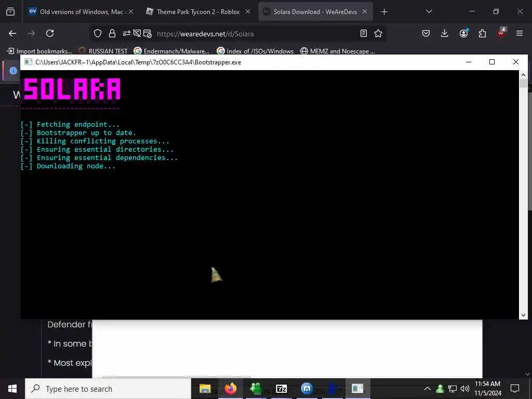The image size is (532, 399).
Task: Click the Type here to search box
Action: (108, 389)
